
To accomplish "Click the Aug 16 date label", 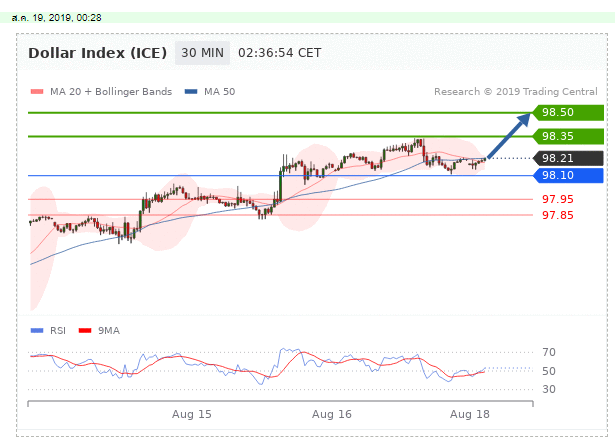I will (332, 414).
